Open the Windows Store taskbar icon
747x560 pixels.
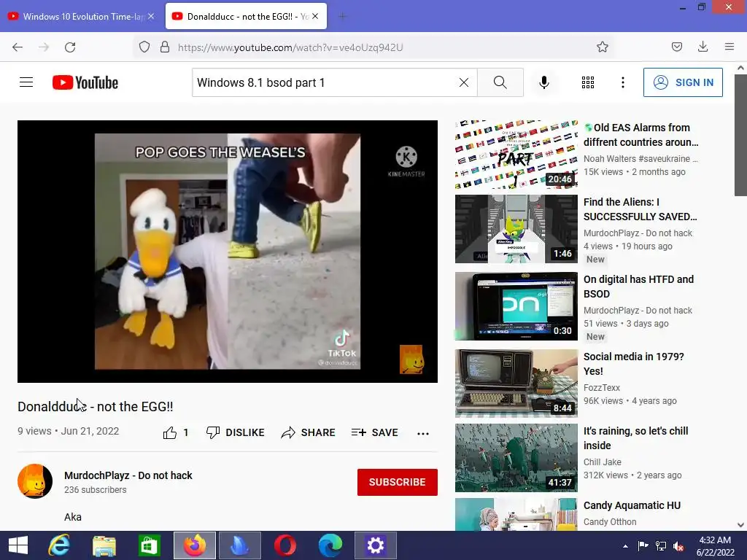pyautogui.click(x=149, y=545)
